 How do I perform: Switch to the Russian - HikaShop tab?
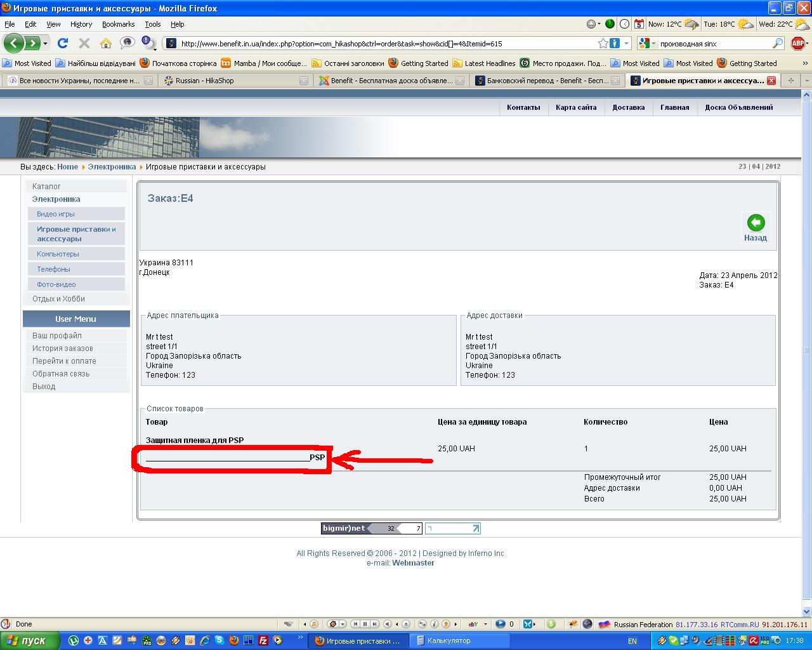(x=235, y=81)
